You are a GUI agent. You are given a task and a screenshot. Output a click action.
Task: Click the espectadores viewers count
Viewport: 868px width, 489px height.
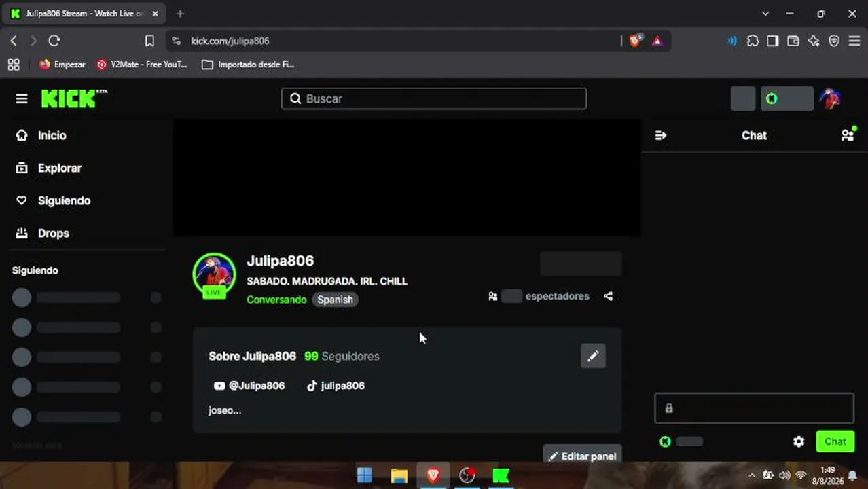point(557,296)
